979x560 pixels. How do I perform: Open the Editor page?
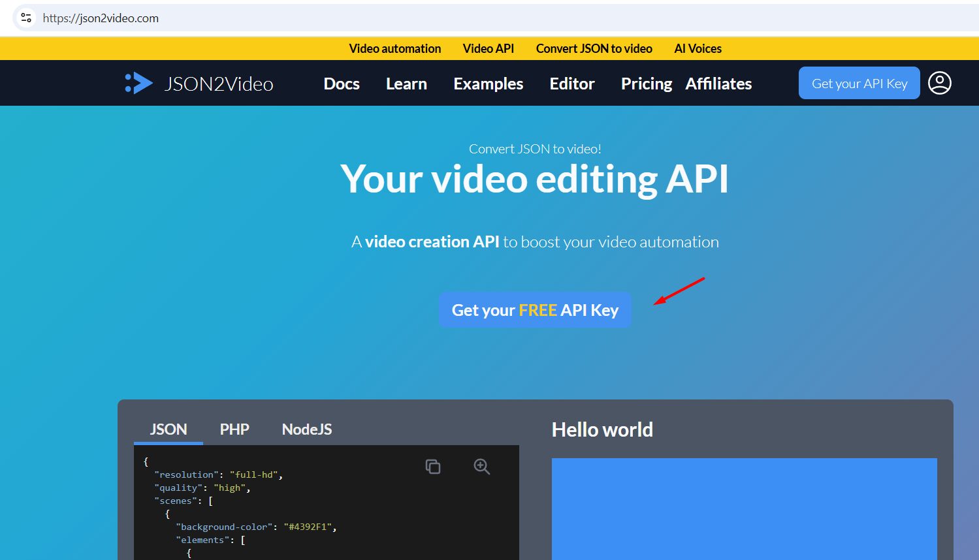point(572,84)
